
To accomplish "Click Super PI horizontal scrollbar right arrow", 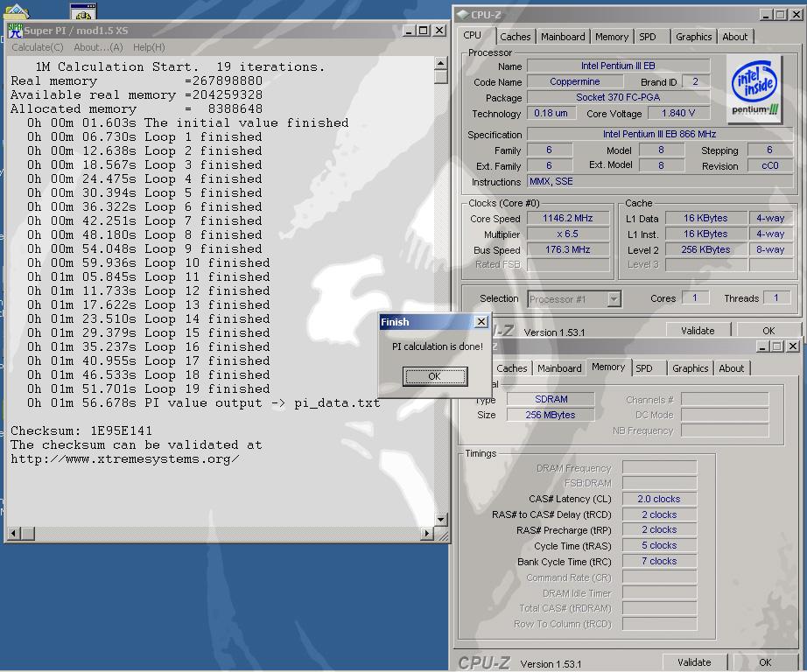I will click(426, 534).
